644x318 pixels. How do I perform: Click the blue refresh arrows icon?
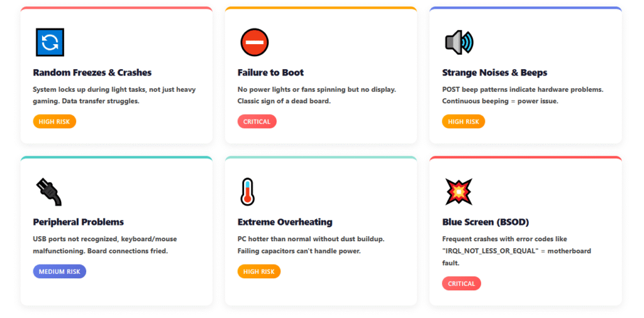[49, 42]
